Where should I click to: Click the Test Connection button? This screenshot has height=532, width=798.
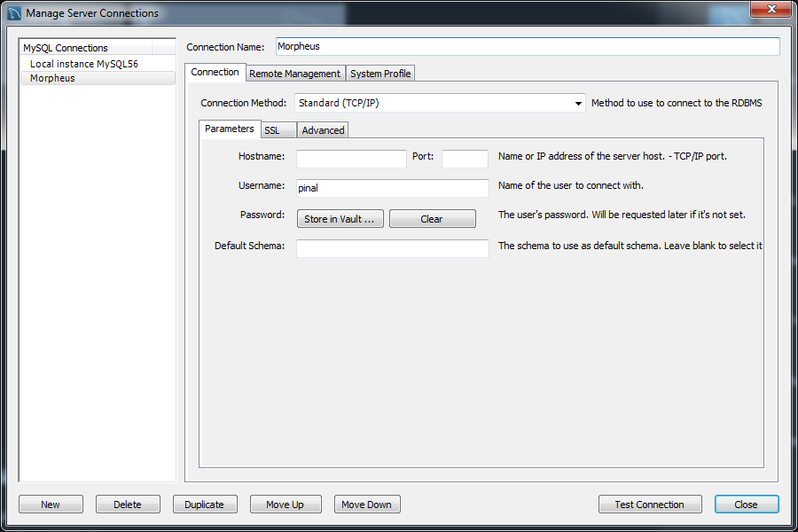[x=650, y=505]
